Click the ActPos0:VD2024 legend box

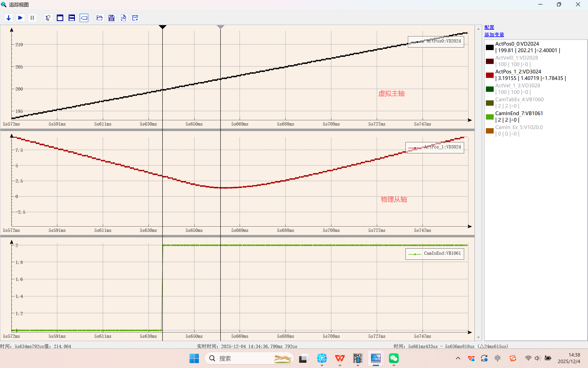(436, 42)
